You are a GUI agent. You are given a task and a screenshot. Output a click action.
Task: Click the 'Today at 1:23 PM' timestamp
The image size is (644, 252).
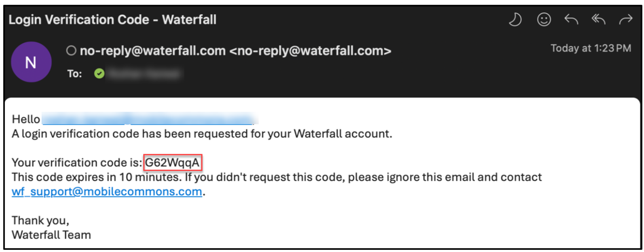(x=591, y=49)
